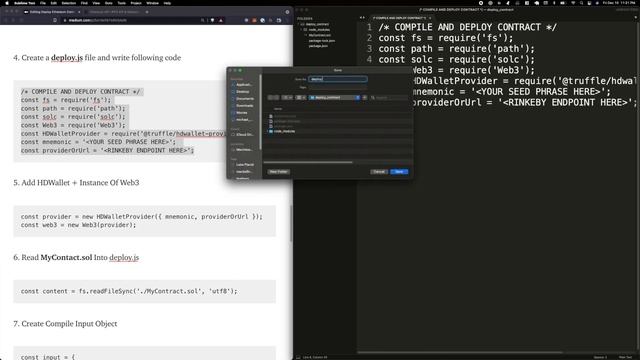640x360 pixels.
Task: Open the Goto menu
Action: tap(109, 3)
